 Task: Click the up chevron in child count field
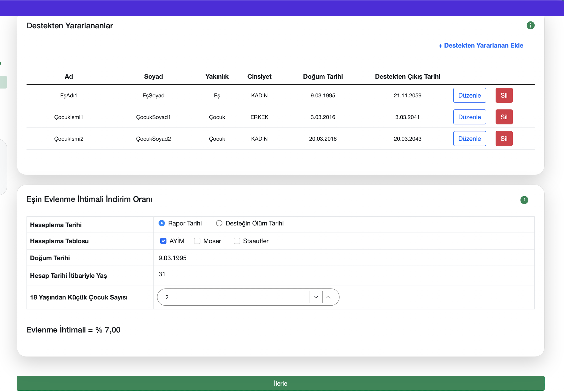click(329, 297)
